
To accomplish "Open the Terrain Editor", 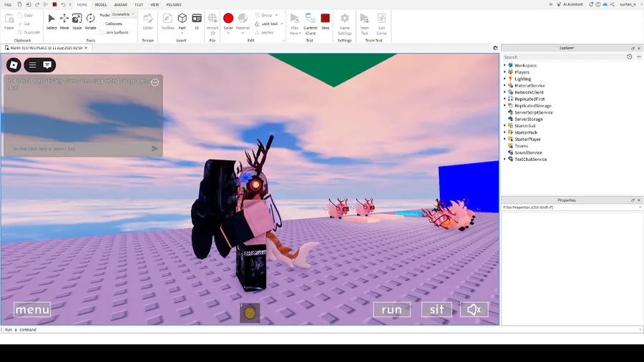I will tap(148, 21).
